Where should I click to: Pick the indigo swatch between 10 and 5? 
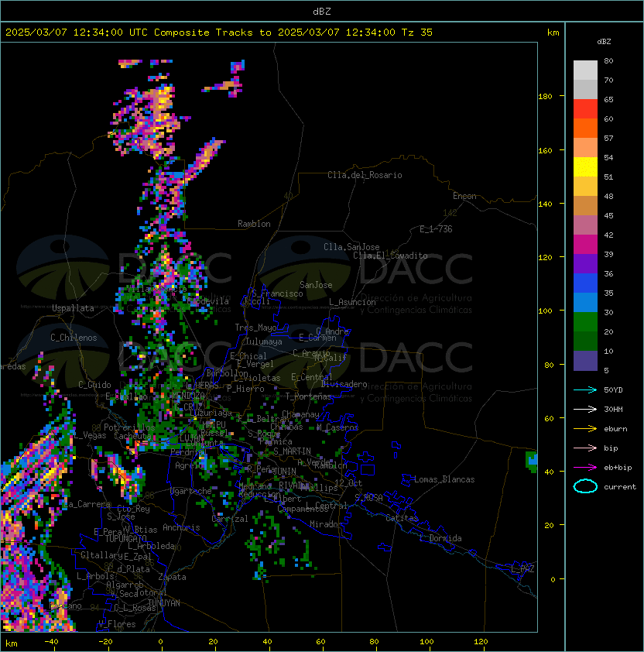click(x=585, y=361)
